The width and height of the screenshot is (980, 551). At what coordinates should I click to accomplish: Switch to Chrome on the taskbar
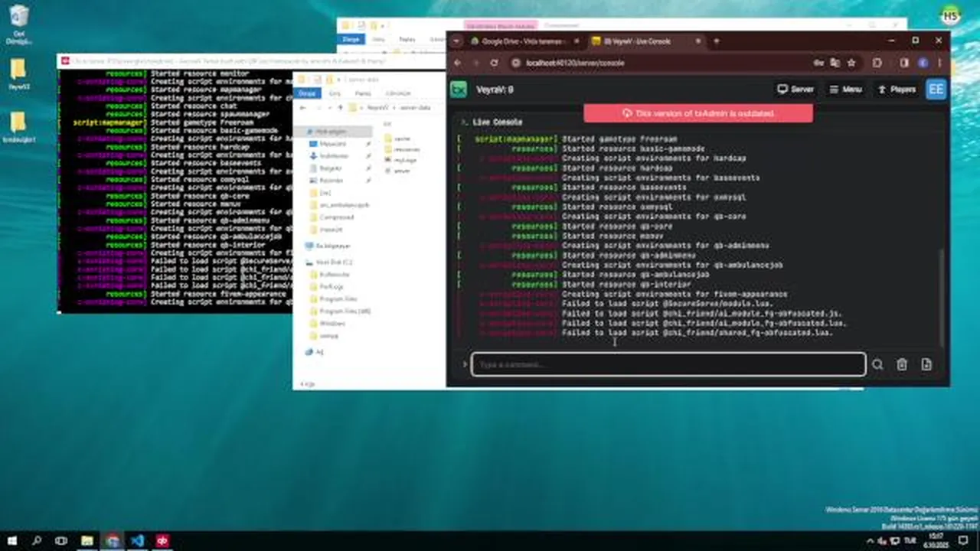tap(113, 540)
